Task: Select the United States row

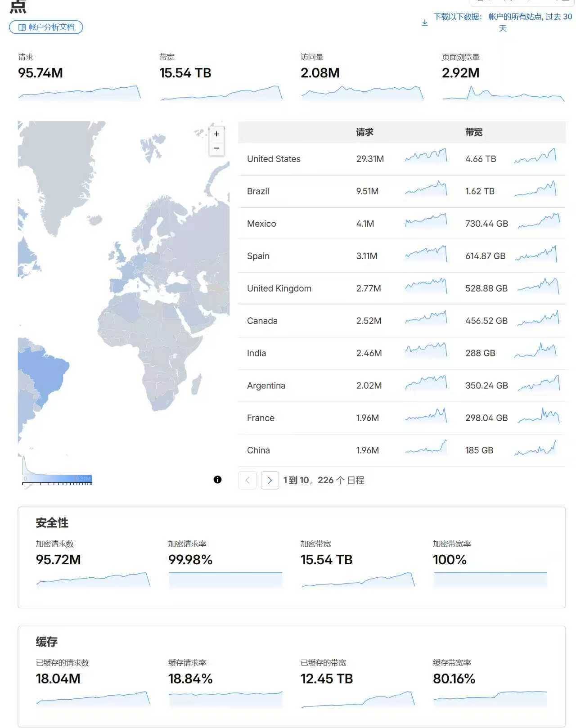Action: (401, 159)
